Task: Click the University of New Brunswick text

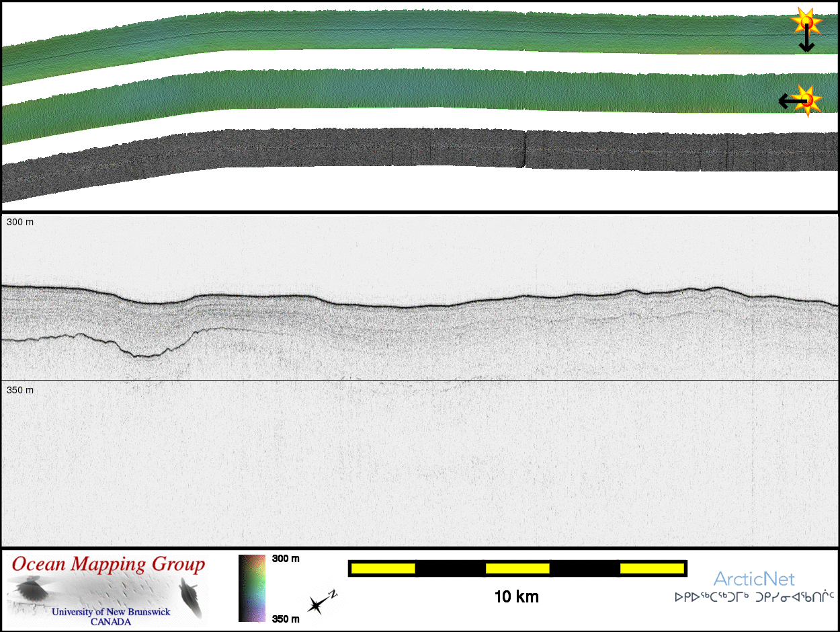Action: (111, 612)
